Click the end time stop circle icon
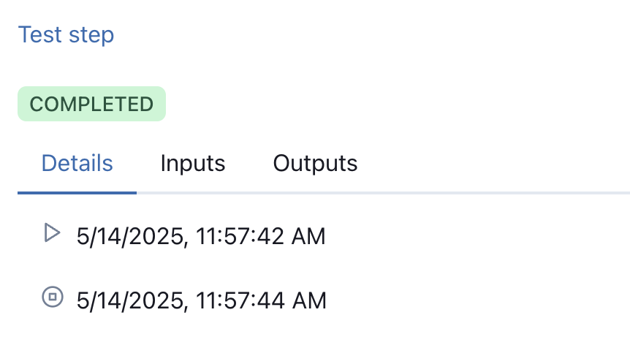The width and height of the screenshot is (630, 364). tap(53, 297)
